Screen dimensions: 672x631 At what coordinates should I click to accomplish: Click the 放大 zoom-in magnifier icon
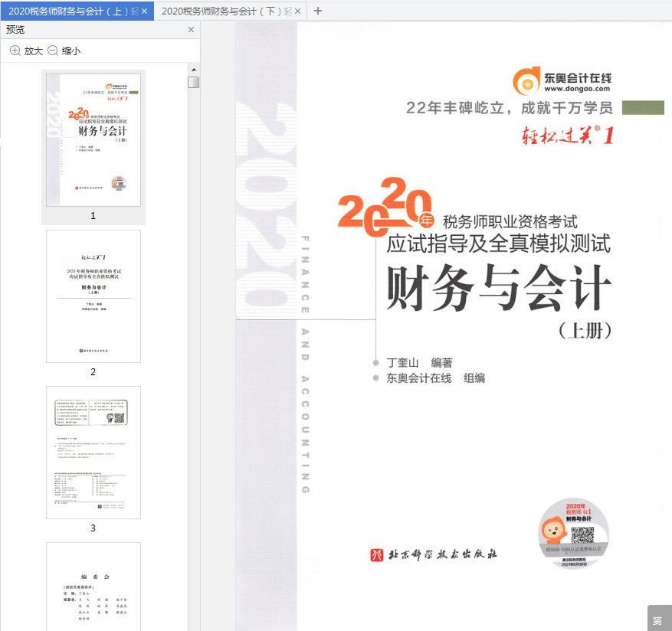[15, 51]
